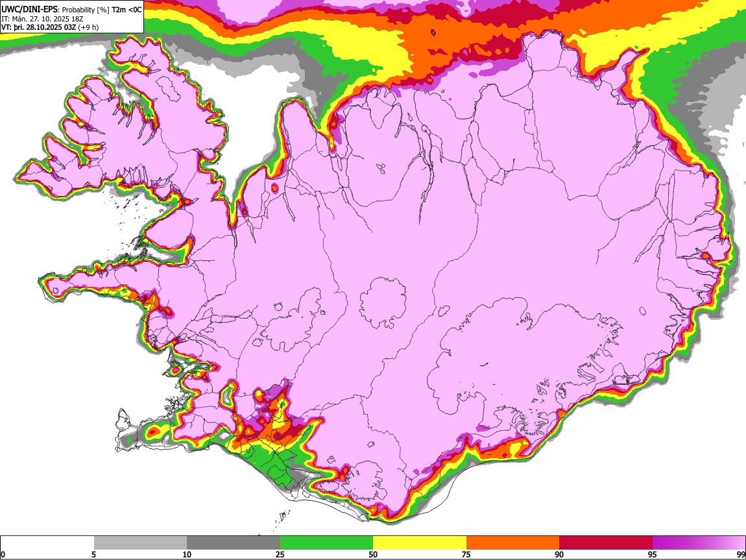Click the orange 75–90% legend swatch
Screen dimensions: 746x560
pos(512,543)
